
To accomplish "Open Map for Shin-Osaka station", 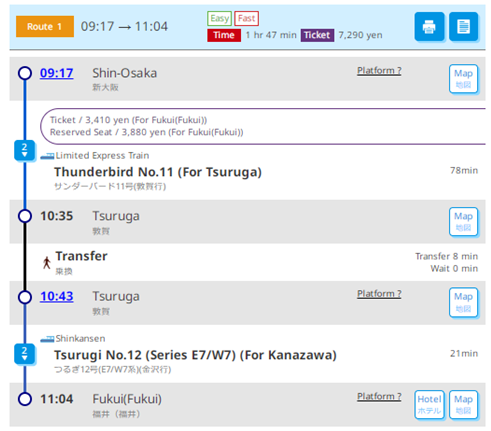I will coord(463,79).
